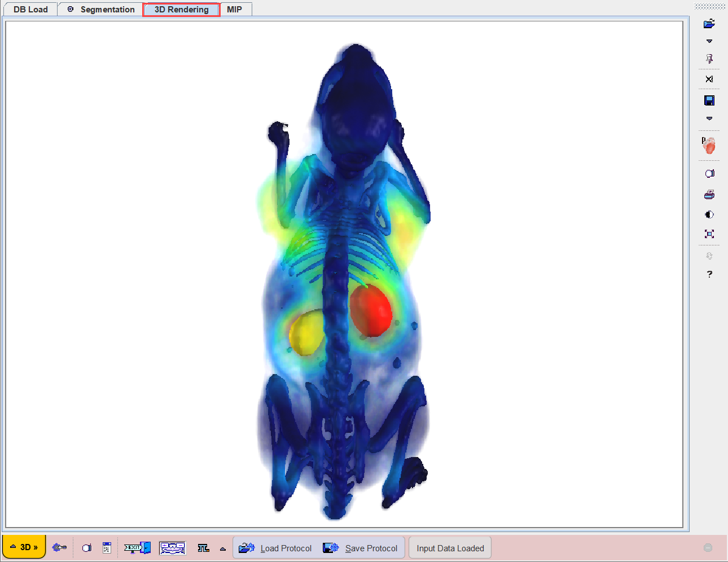Screen dimensions: 728x562
Task: Click the capture icon in right sidebar
Action: tap(709, 174)
